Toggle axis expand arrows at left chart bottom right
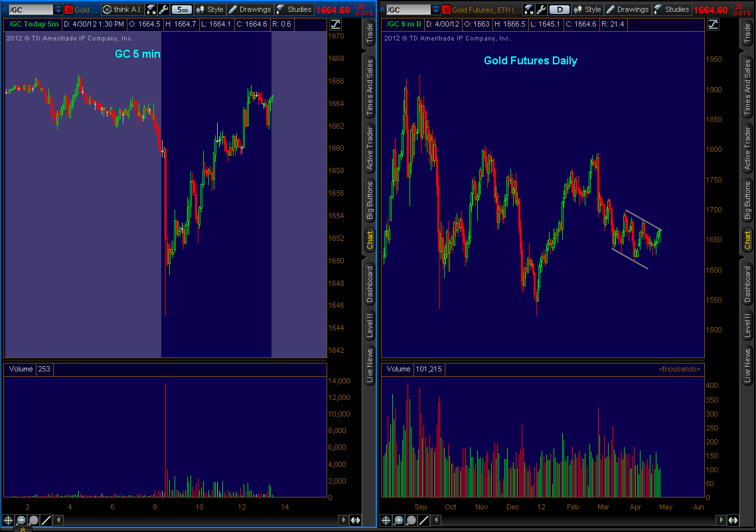Image resolution: width=756 pixels, height=532 pixels. [x=356, y=520]
